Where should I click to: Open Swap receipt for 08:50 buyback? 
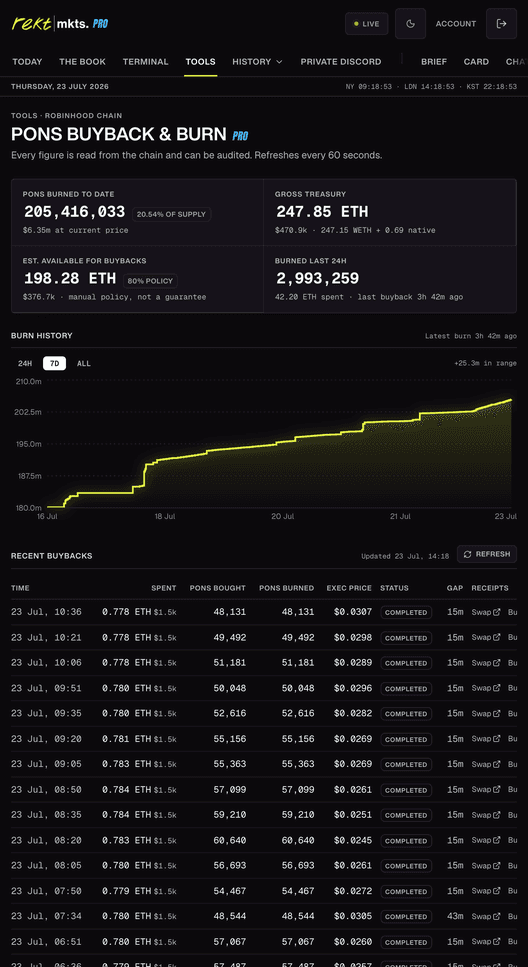point(486,789)
